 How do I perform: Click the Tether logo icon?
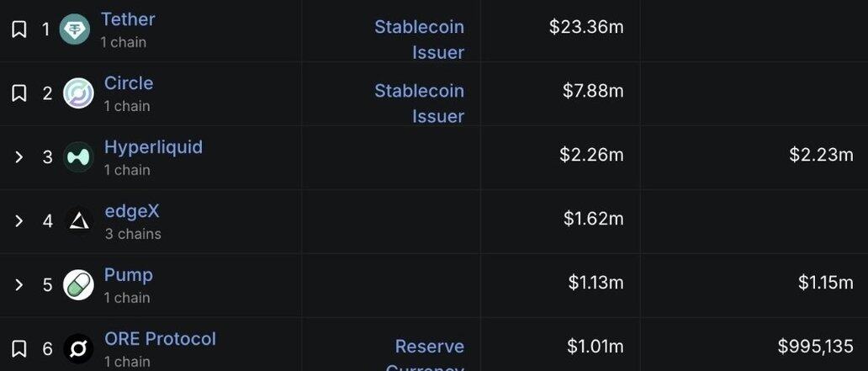(x=75, y=29)
